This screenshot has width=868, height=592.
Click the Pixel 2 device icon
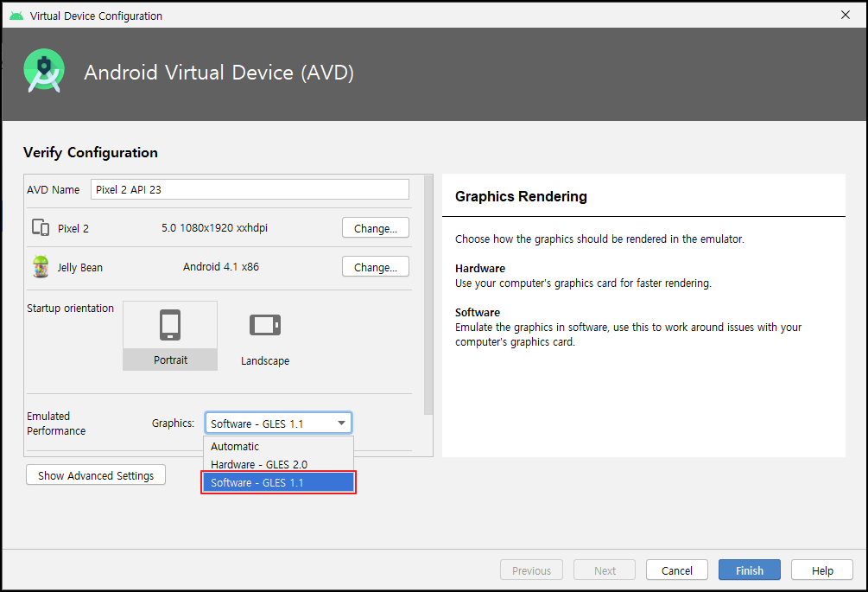(x=41, y=227)
